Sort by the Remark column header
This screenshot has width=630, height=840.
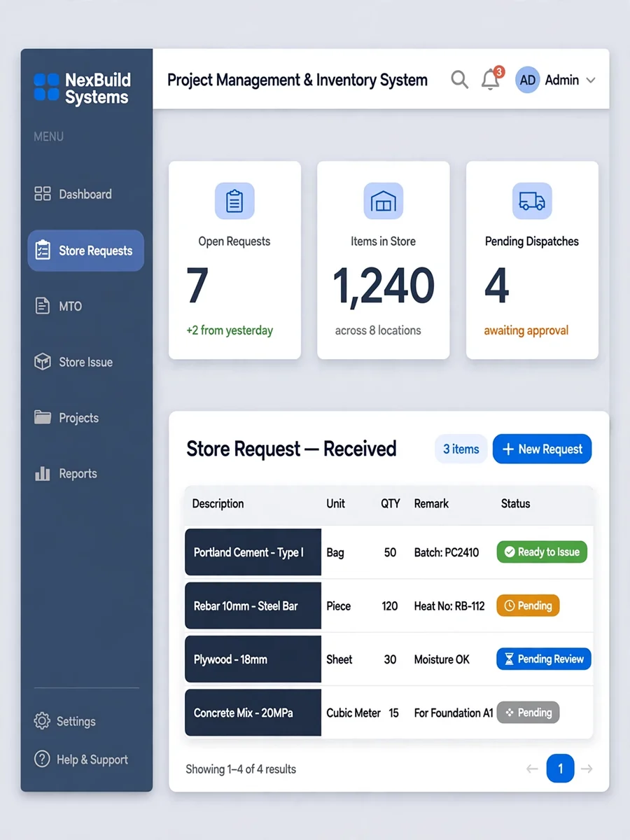pos(431,503)
